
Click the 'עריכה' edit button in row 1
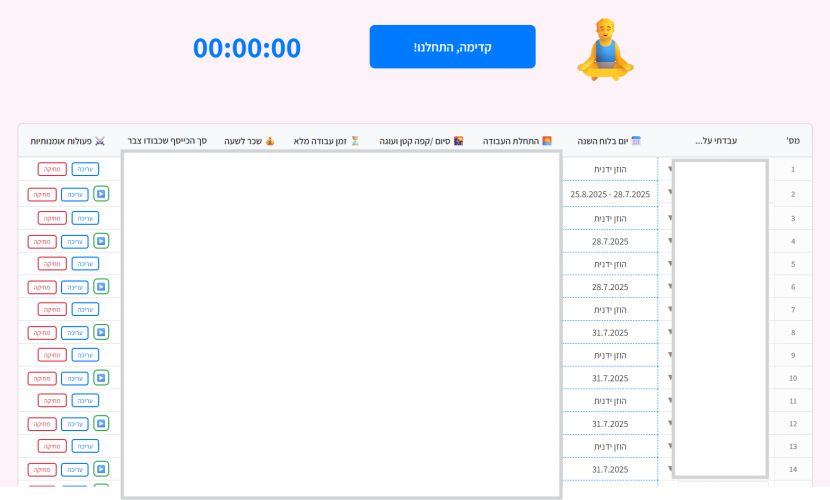(x=85, y=169)
